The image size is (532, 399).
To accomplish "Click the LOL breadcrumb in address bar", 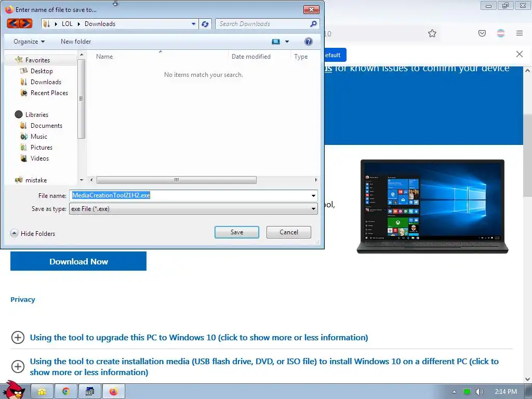I will tap(67, 24).
